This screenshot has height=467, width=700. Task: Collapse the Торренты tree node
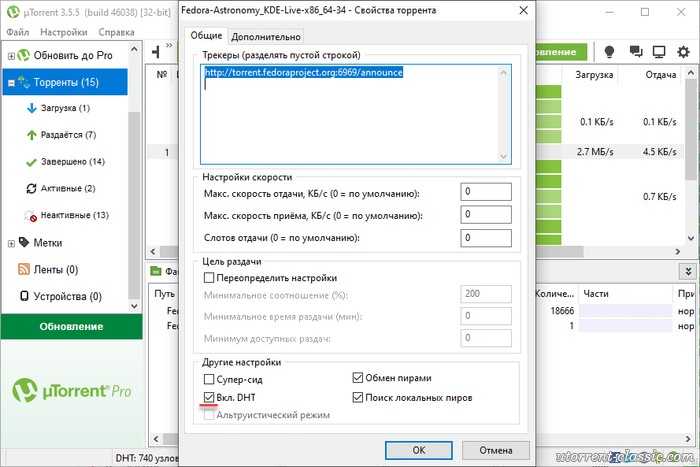coord(12,83)
